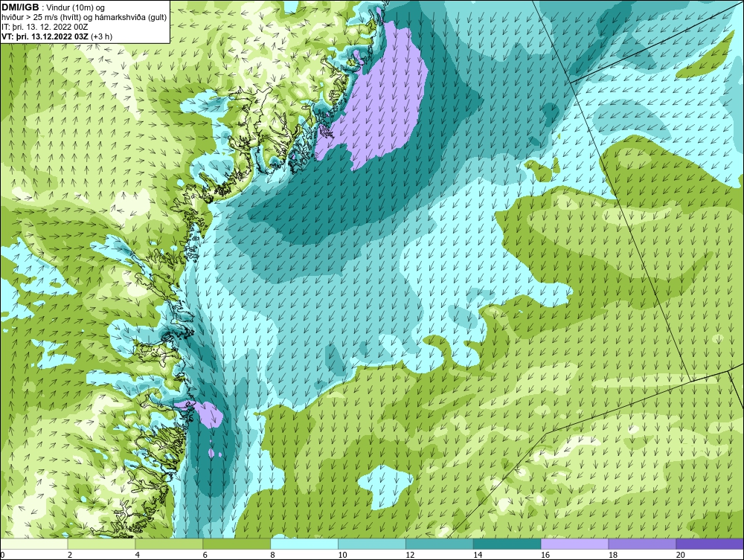The height and width of the screenshot is (560, 744).
Task: Click the colorbar label '20'
Action: (x=680, y=555)
